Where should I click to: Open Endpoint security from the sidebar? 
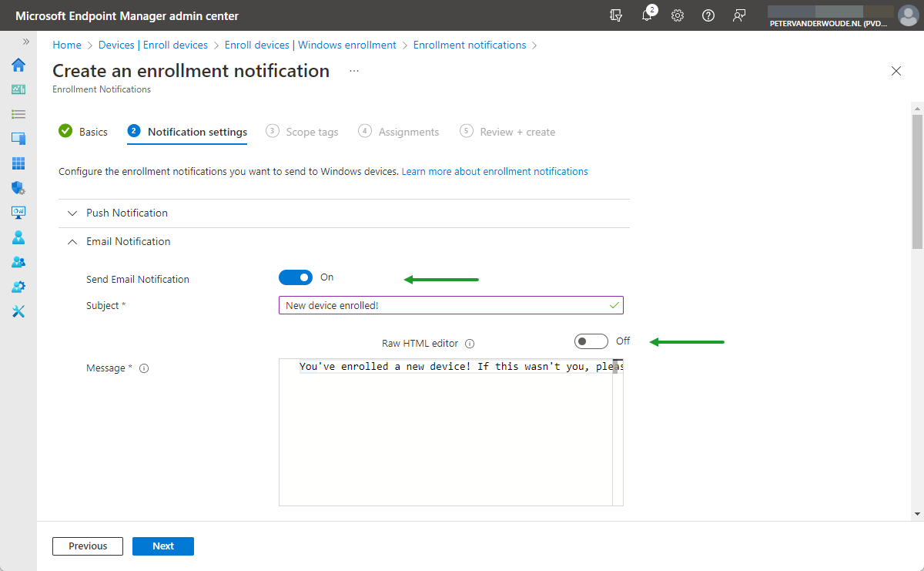pos(18,188)
